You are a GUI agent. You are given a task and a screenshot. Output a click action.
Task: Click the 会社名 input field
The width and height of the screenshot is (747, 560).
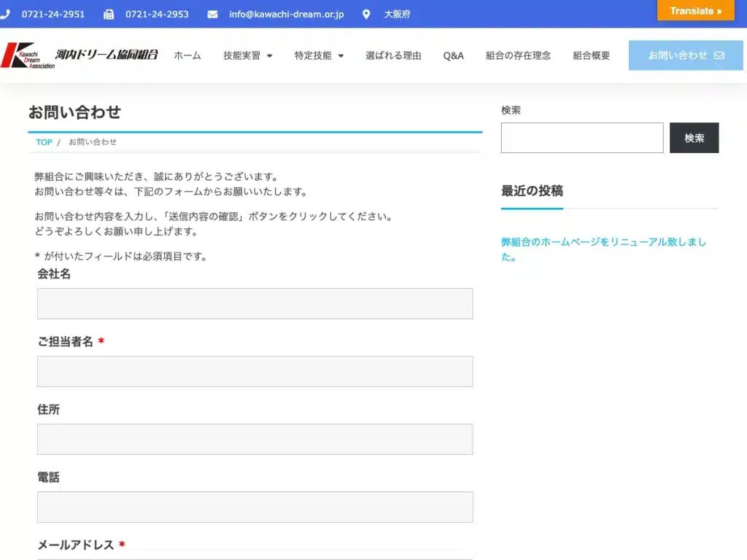click(x=255, y=303)
